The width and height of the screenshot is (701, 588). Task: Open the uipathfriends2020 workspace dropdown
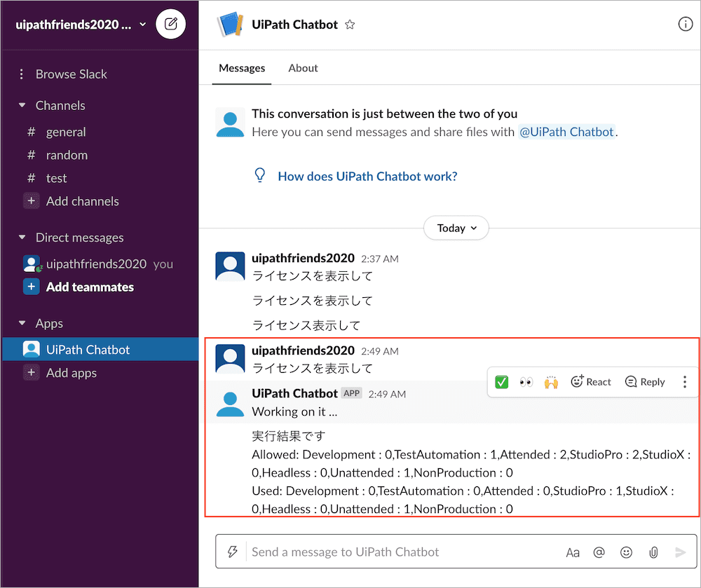coord(143,24)
